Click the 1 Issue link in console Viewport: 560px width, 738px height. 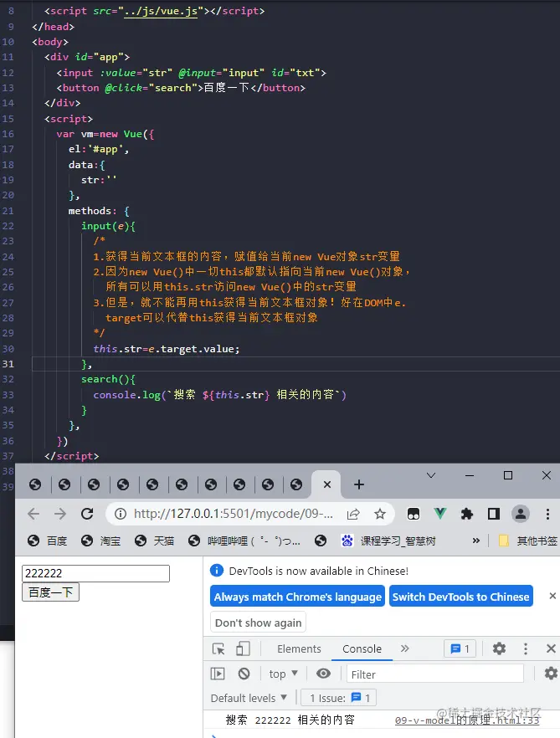pos(340,698)
